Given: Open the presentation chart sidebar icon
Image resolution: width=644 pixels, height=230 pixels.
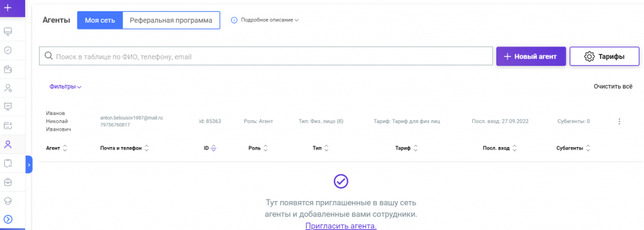Looking at the screenshot, I should coord(8,106).
